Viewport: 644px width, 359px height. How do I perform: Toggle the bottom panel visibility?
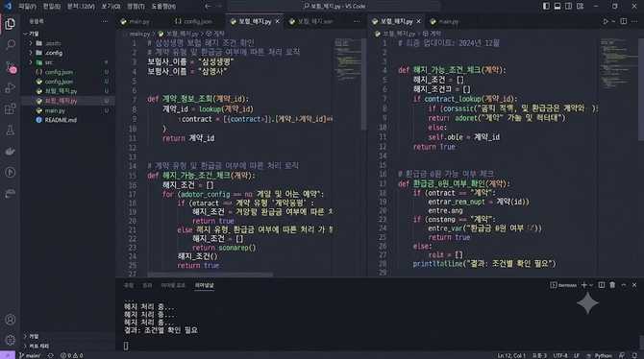pos(557,6)
